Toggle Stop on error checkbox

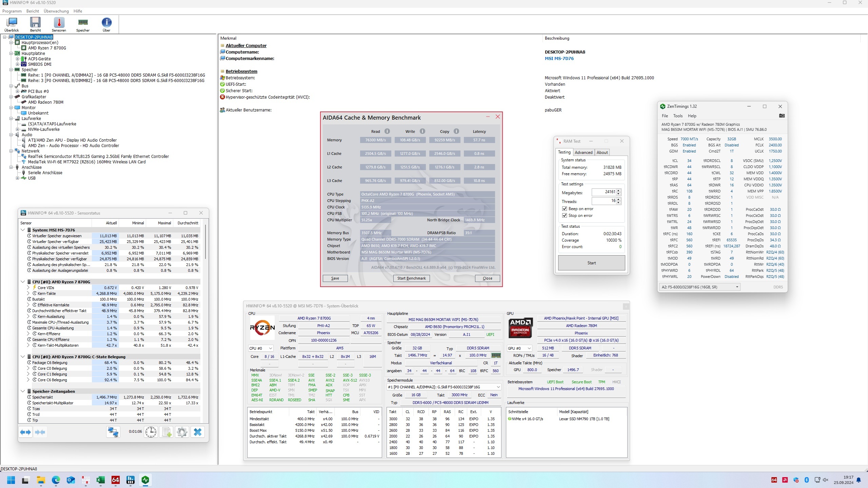tap(565, 216)
